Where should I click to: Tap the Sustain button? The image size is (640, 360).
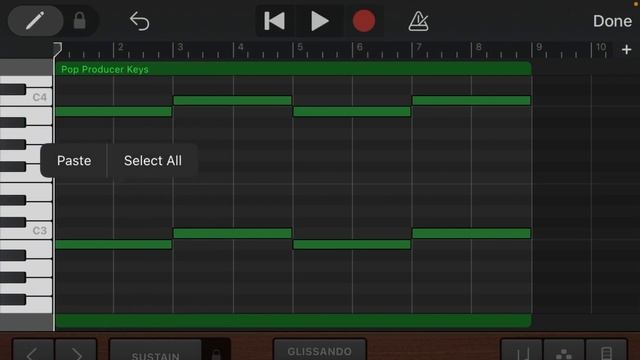point(156,351)
